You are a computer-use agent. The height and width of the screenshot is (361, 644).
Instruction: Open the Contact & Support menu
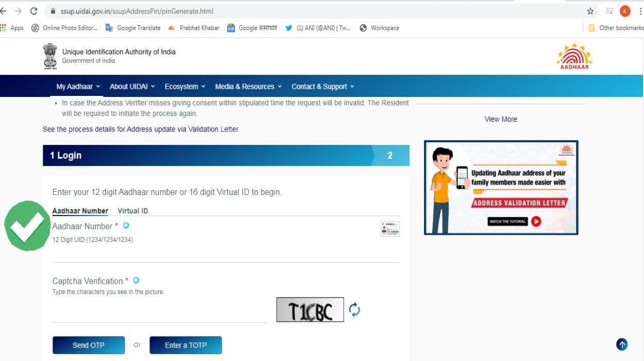323,87
